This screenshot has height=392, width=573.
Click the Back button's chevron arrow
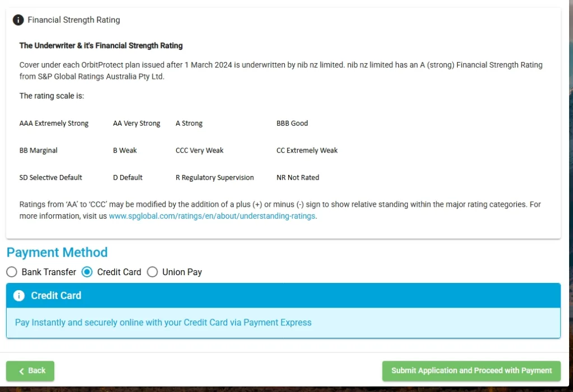(x=22, y=371)
